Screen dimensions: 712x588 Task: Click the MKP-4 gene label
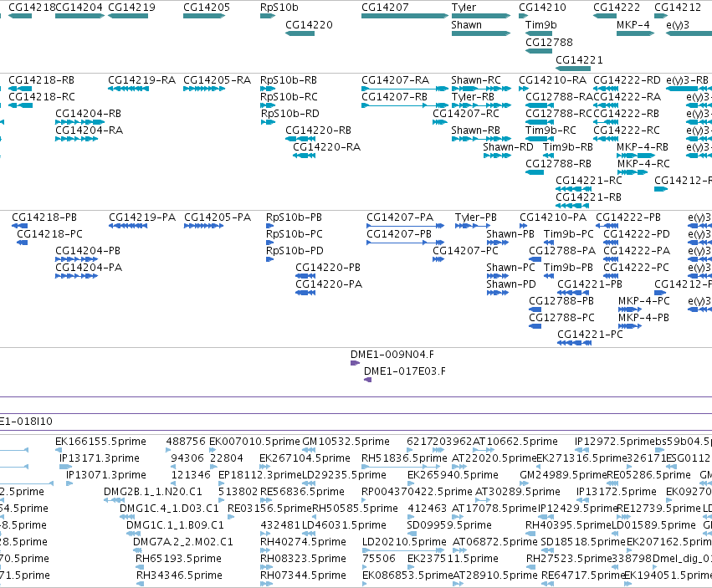(633, 25)
